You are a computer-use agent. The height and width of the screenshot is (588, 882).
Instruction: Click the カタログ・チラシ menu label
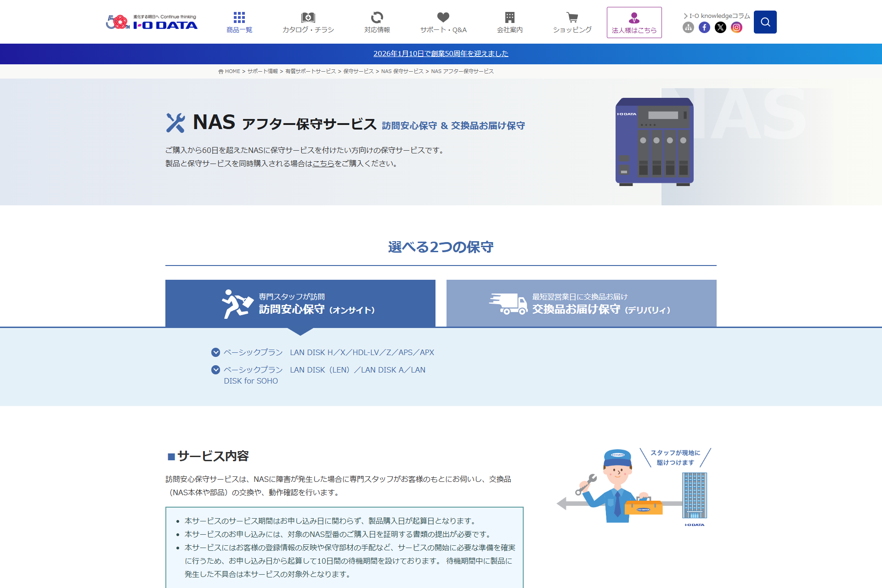[308, 30]
